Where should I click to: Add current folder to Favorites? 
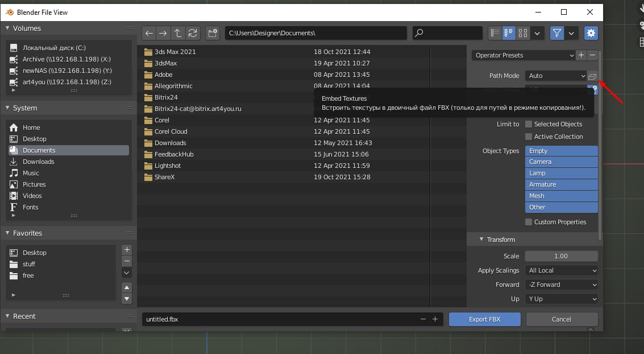[127, 250]
